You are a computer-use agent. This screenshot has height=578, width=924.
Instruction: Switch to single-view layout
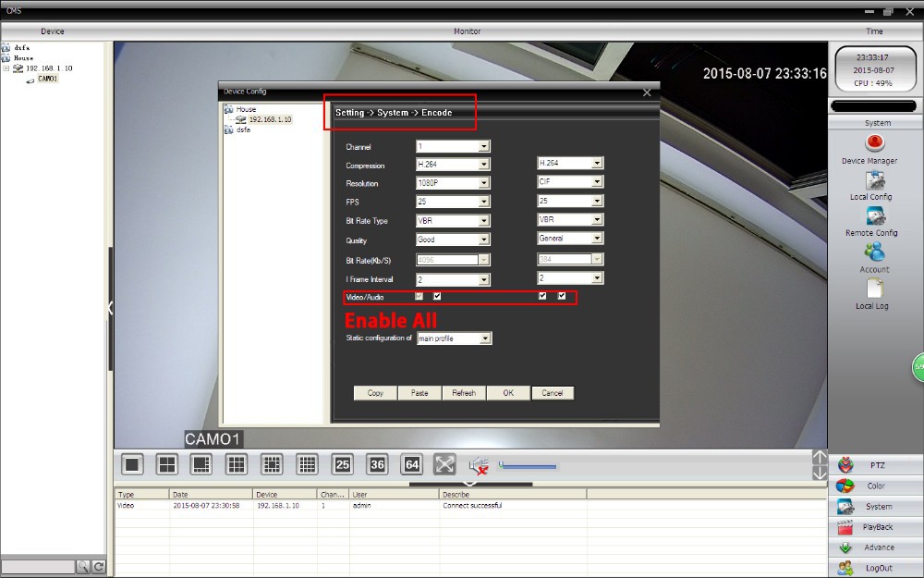pos(133,464)
